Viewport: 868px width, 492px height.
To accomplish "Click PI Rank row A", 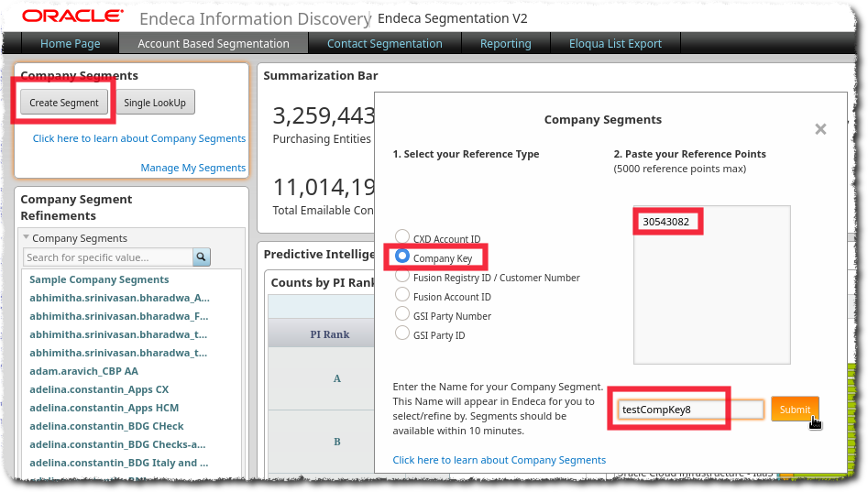I will (337, 378).
